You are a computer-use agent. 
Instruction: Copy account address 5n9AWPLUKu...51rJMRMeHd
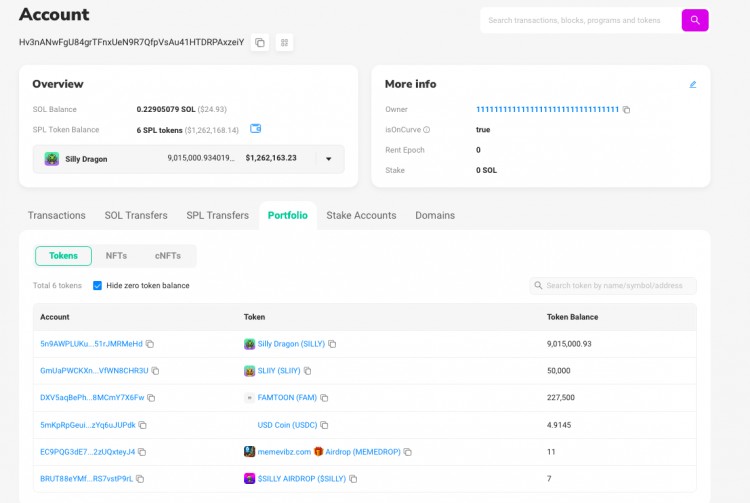coord(150,344)
